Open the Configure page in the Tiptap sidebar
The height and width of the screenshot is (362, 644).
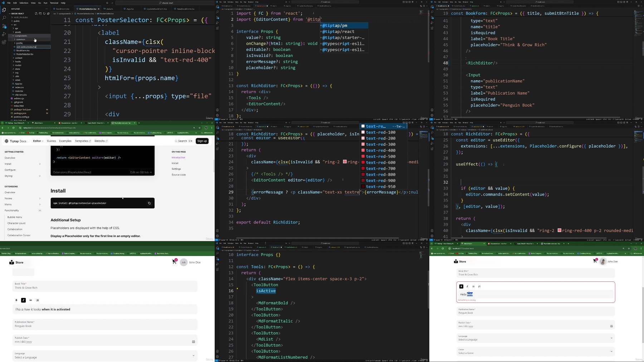10,170
